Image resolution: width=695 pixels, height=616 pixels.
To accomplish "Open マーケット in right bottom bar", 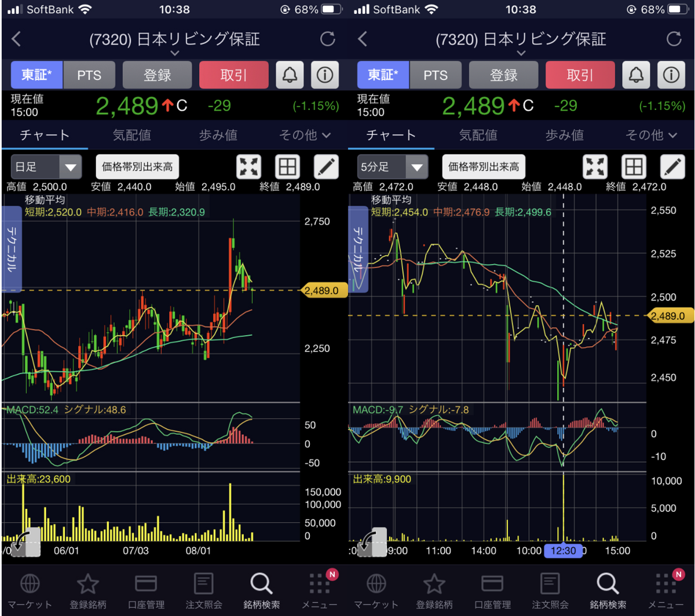I will point(376,591).
